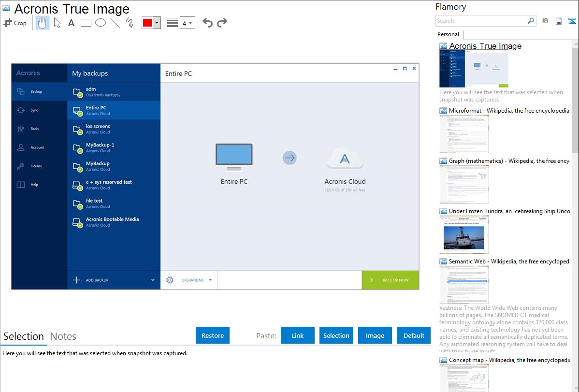
Task: Open the Graph (mathematics) snapshot thumbnail
Action: [464, 184]
